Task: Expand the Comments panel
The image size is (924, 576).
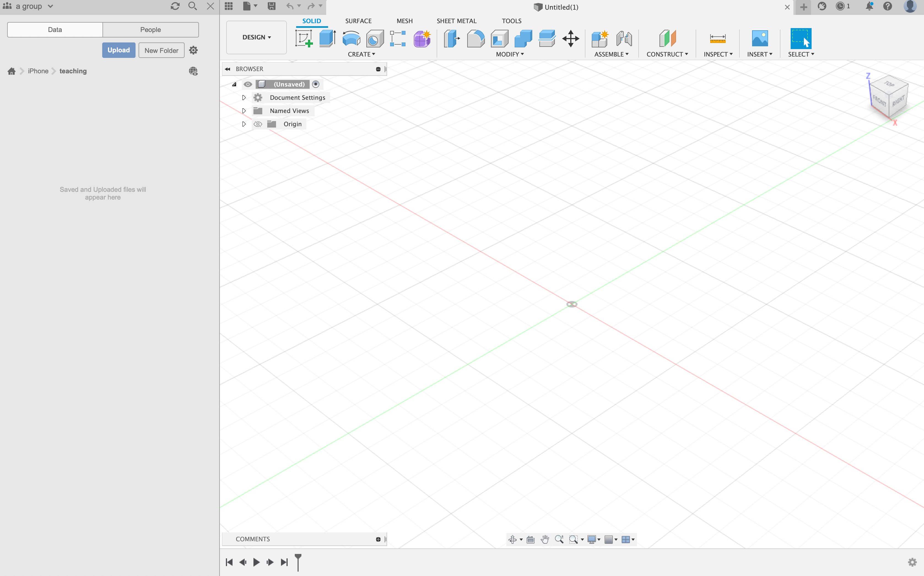Action: point(378,539)
